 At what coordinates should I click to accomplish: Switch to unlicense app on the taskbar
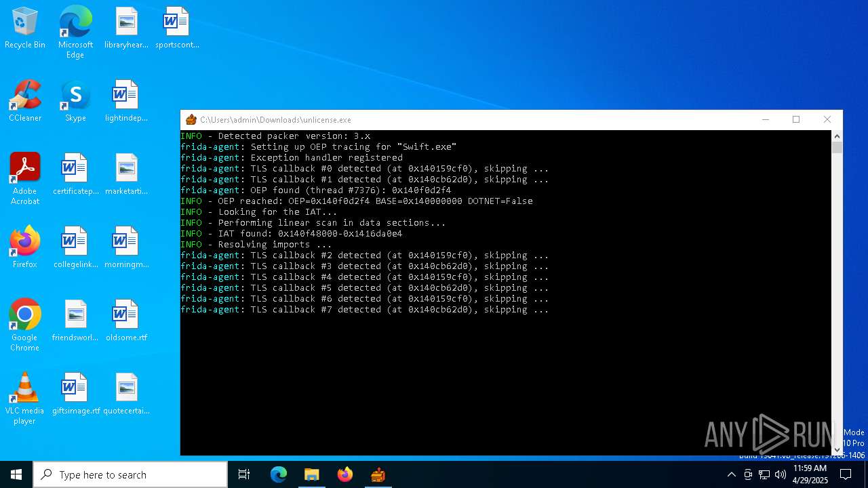[378, 474]
